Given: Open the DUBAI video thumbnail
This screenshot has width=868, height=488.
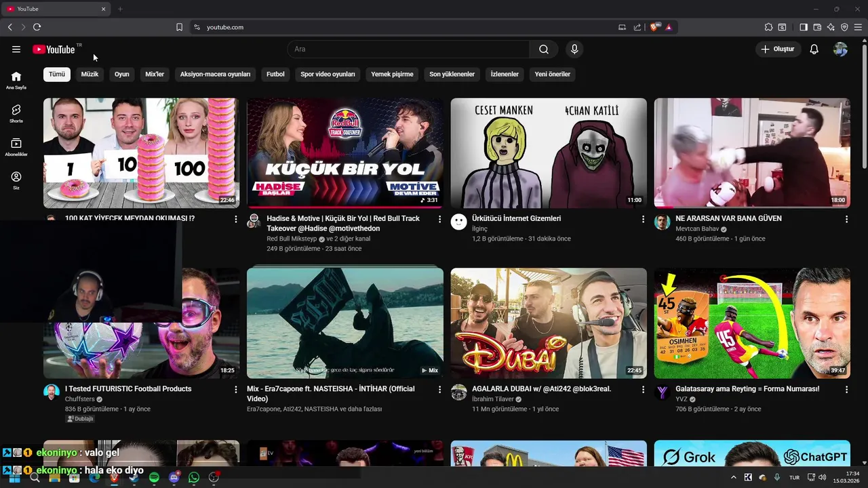Looking at the screenshot, I should pos(549,323).
